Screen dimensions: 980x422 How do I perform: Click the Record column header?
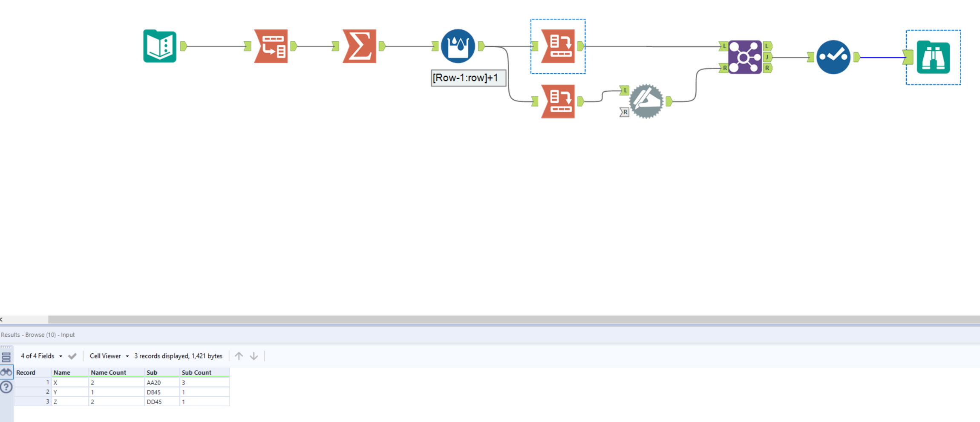(x=33, y=373)
